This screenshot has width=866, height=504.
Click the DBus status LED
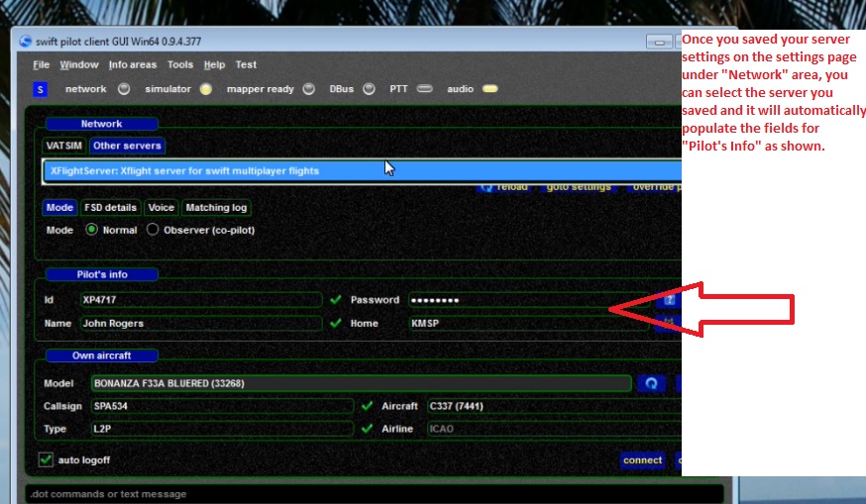pos(369,89)
